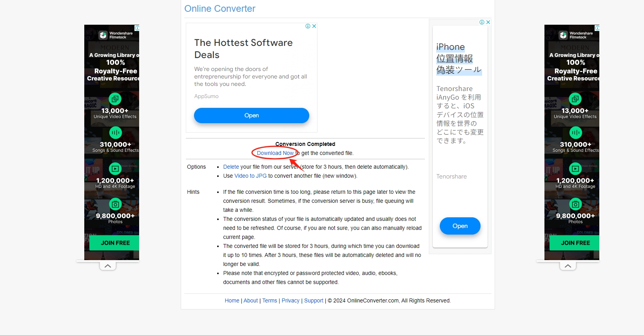
Task: Click the HD footage play icon in right ad
Action: [575, 169]
